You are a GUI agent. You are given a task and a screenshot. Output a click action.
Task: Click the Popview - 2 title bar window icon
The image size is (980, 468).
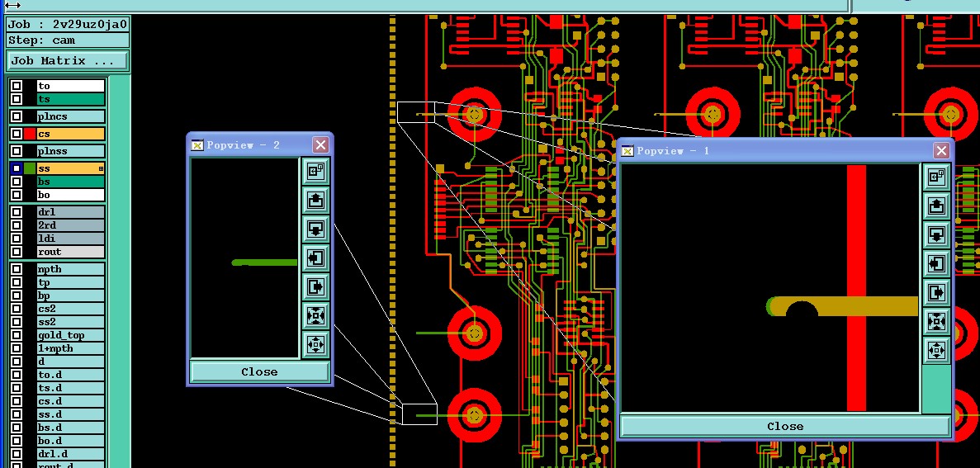pyautogui.click(x=196, y=145)
